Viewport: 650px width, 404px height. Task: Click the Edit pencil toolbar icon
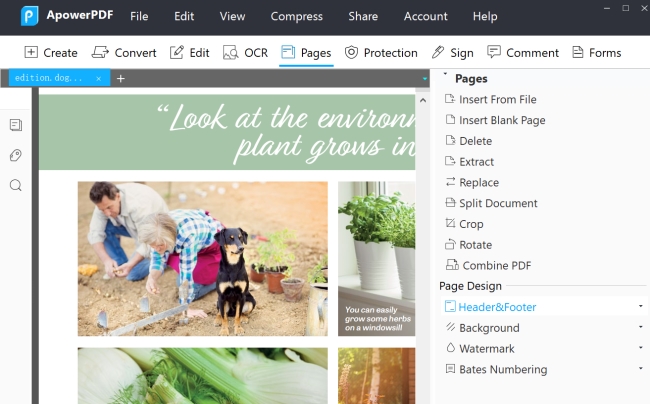point(177,52)
